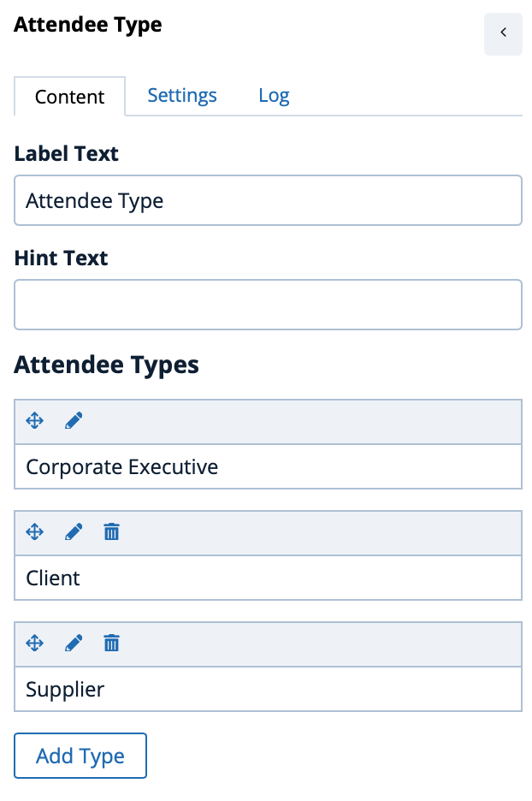This screenshot has width=532, height=801.
Task: Delete the Client attendee type
Action: pos(111,531)
